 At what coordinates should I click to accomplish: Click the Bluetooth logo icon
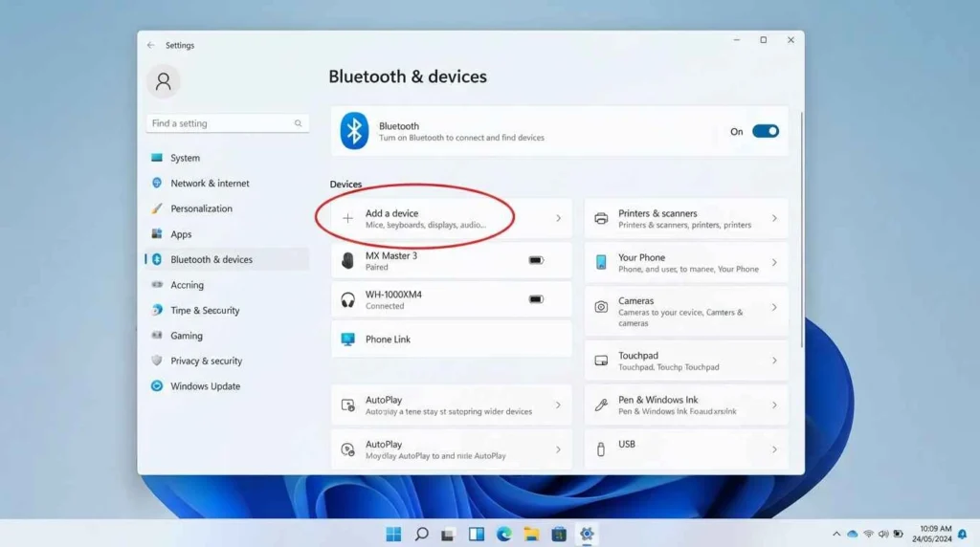tap(354, 130)
